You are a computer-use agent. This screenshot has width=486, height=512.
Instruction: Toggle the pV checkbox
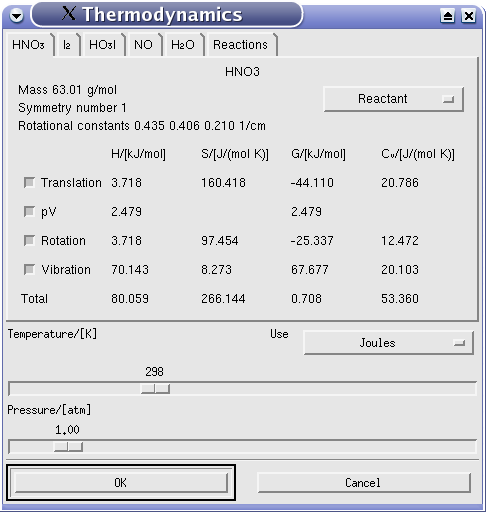coord(29,212)
